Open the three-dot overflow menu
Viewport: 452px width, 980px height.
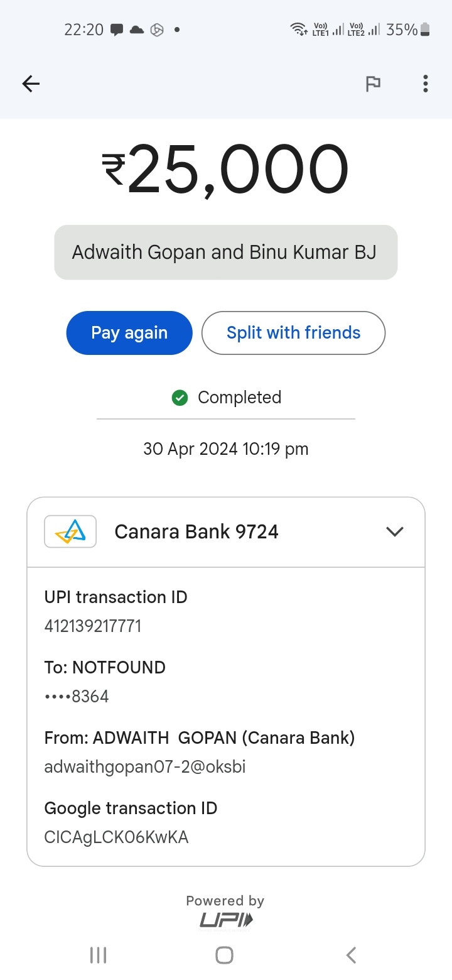(426, 84)
